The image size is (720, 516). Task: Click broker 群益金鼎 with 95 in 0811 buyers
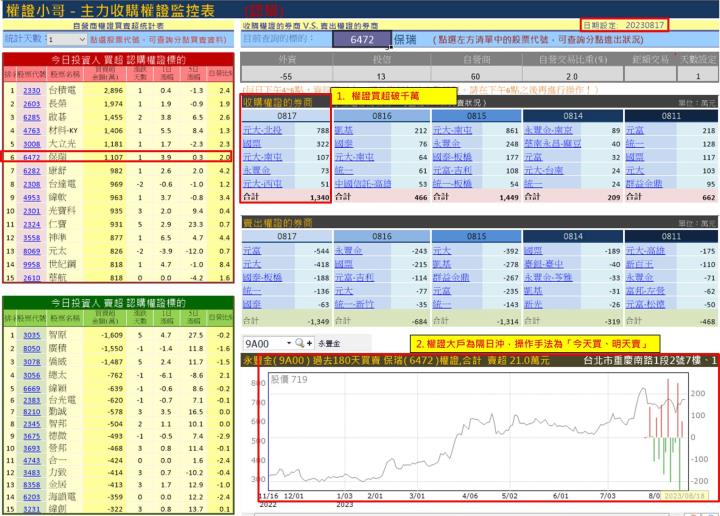(644, 184)
